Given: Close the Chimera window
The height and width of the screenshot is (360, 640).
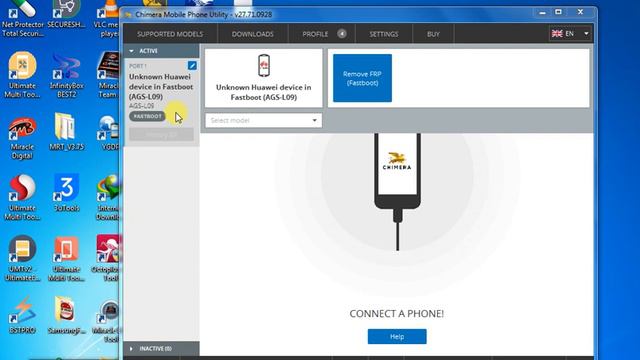Looking at the screenshot, I should tap(580, 12).
